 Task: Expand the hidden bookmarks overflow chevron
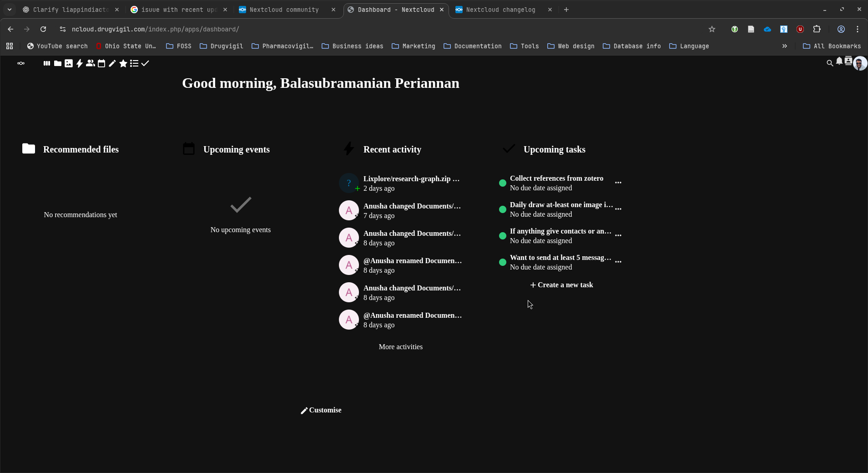tap(785, 46)
